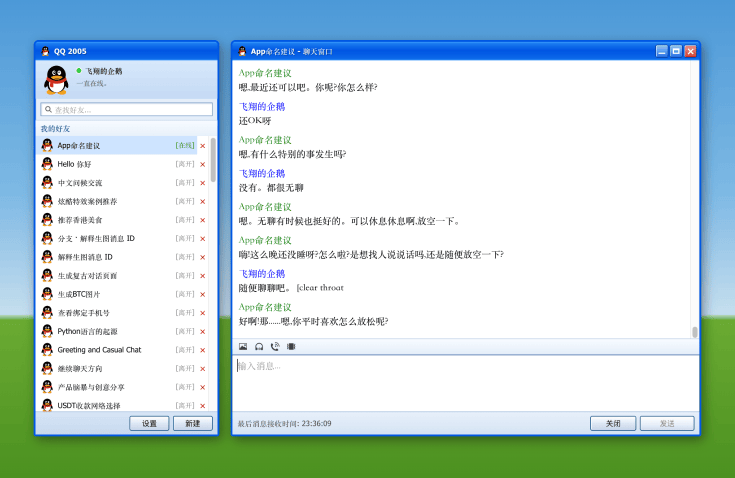This screenshot has width=735, height=478.
Task: Click the chat history scrollbar thumb
Action: (694, 332)
